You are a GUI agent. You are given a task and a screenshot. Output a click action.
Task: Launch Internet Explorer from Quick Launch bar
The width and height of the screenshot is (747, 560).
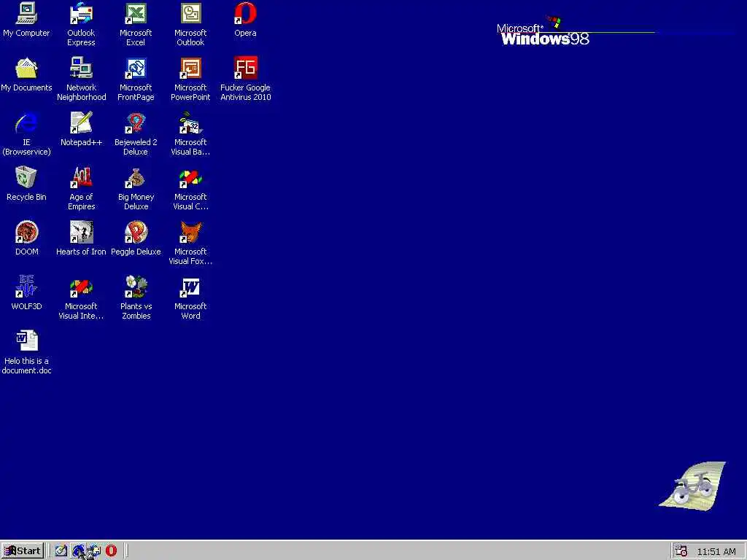tap(78, 551)
